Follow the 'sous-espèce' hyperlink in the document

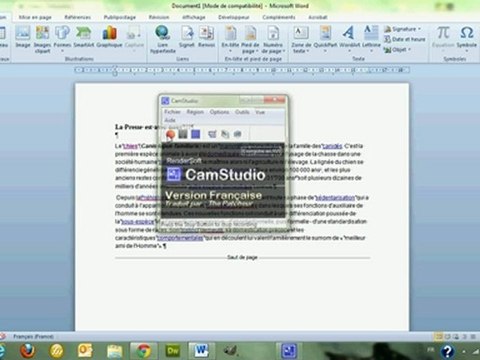point(138,221)
